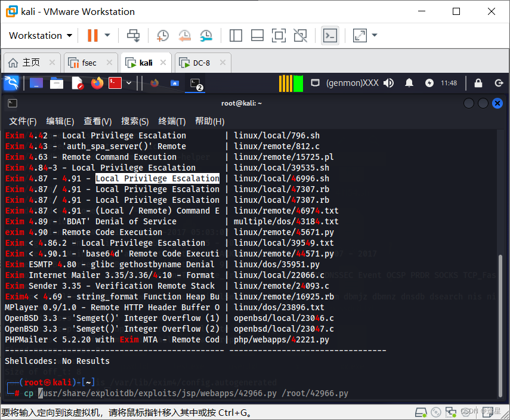Select the terminal taskbar button with badge 2

click(x=196, y=84)
